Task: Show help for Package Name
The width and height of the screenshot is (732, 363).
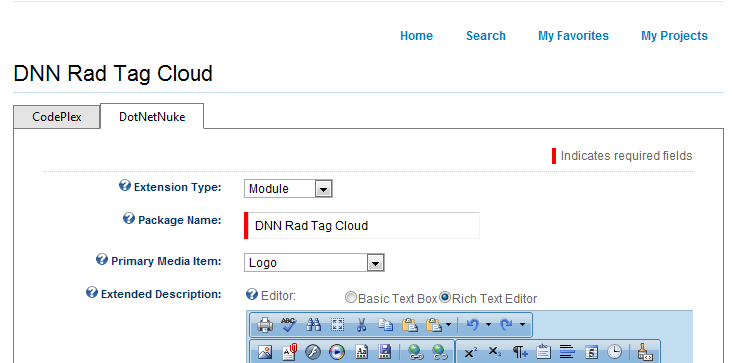Action: [x=129, y=218]
